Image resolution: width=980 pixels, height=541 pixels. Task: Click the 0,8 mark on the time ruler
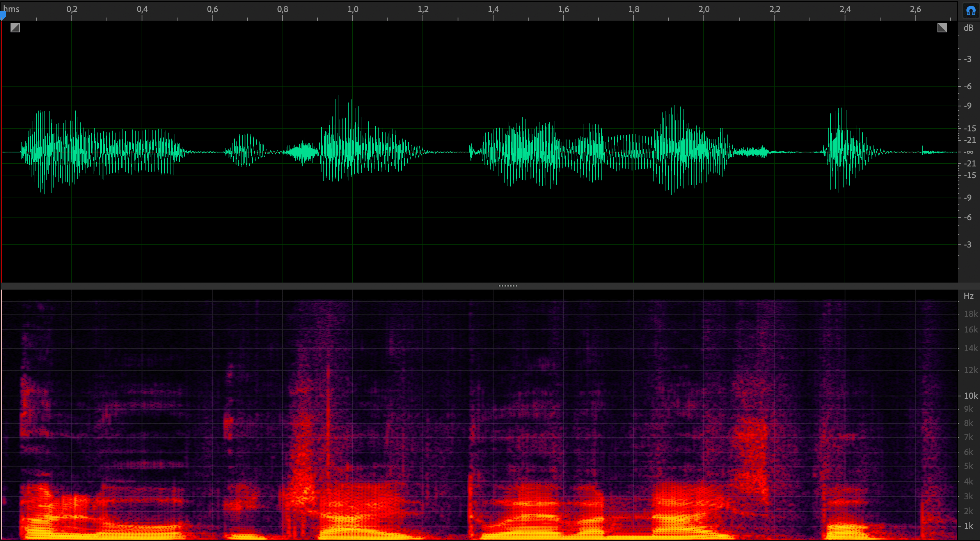(283, 9)
